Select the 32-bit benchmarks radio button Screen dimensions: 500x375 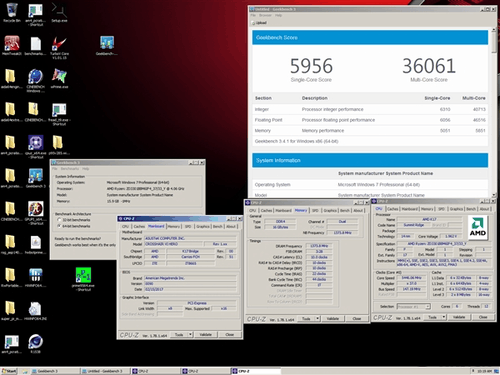pos(59,220)
